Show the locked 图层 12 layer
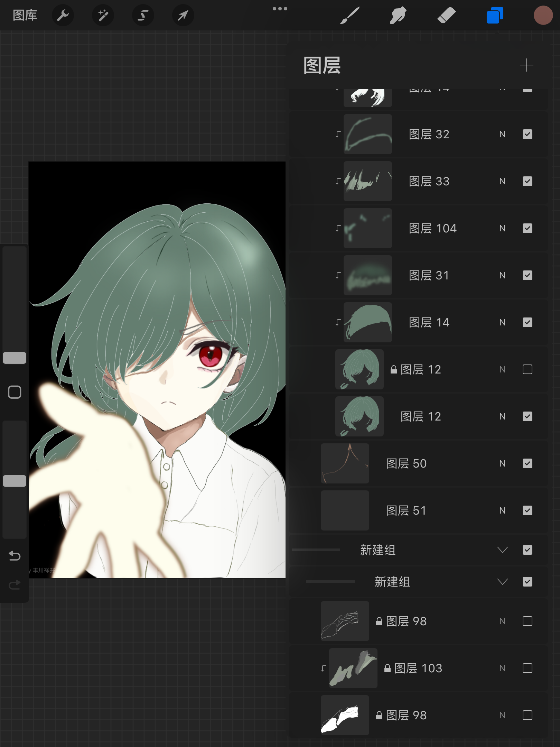This screenshot has width=560, height=747. 527,369
